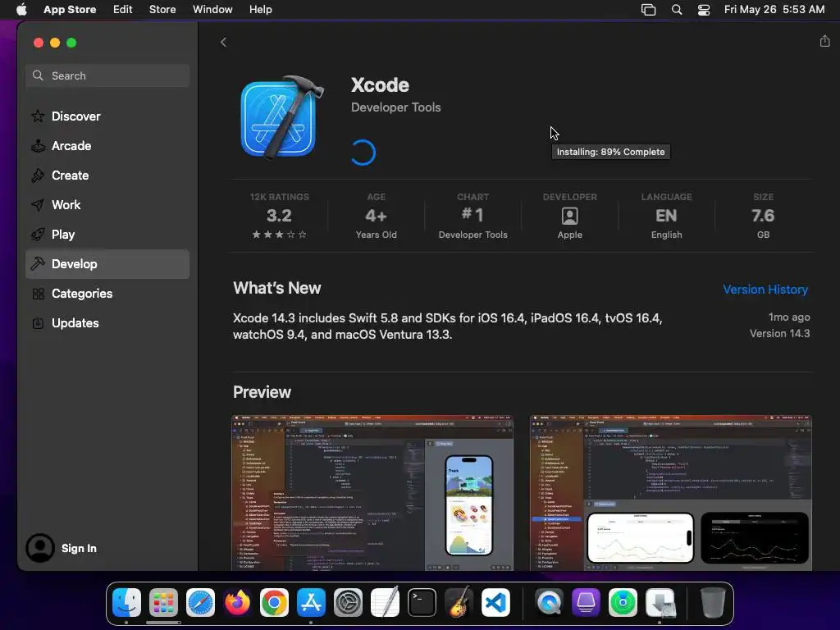Click the 4+ Years Old age rating
The image size is (840, 630).
(376, 216)
